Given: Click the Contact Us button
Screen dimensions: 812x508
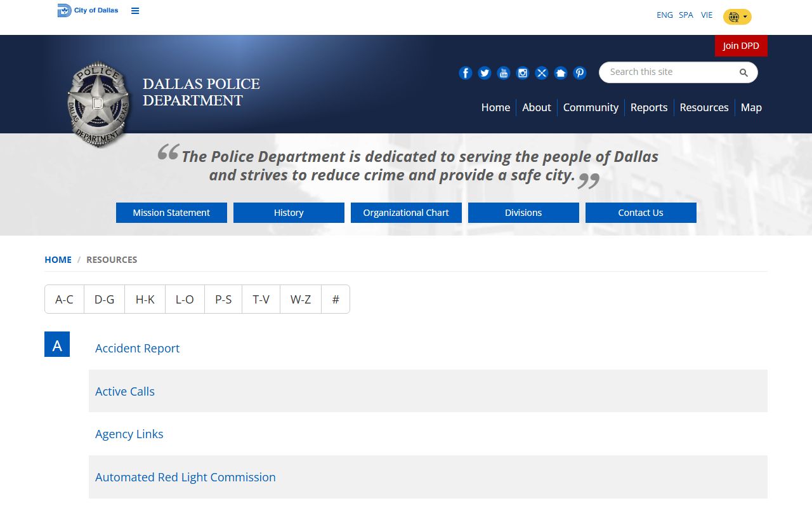Looking at the screenshot, I should point(641,213).
